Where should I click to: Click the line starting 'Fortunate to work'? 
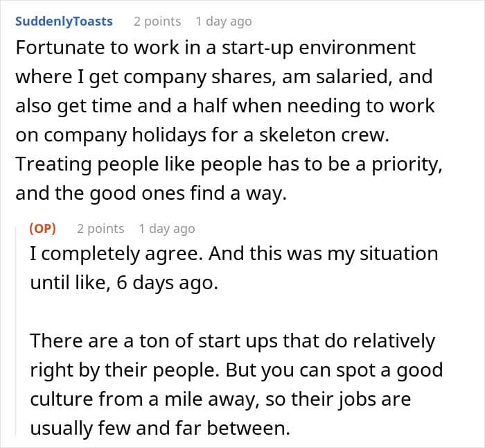pos(215,48)
